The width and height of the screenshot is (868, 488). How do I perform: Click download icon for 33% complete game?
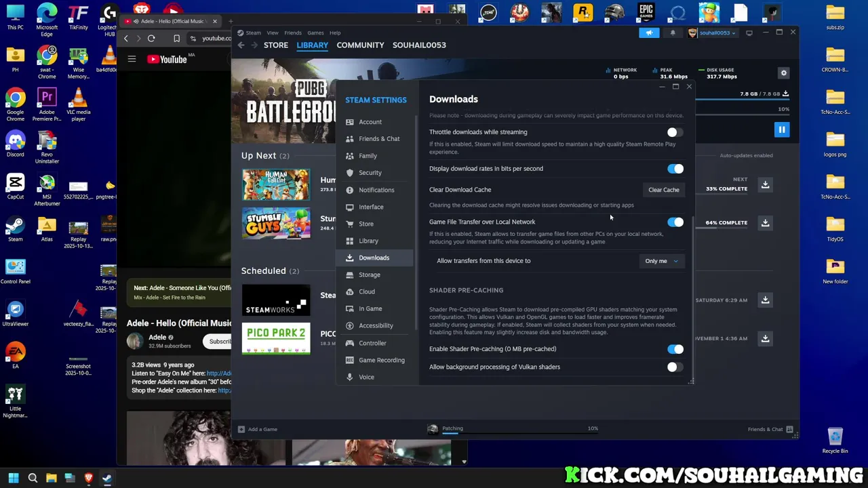click(x=765, y=184)
